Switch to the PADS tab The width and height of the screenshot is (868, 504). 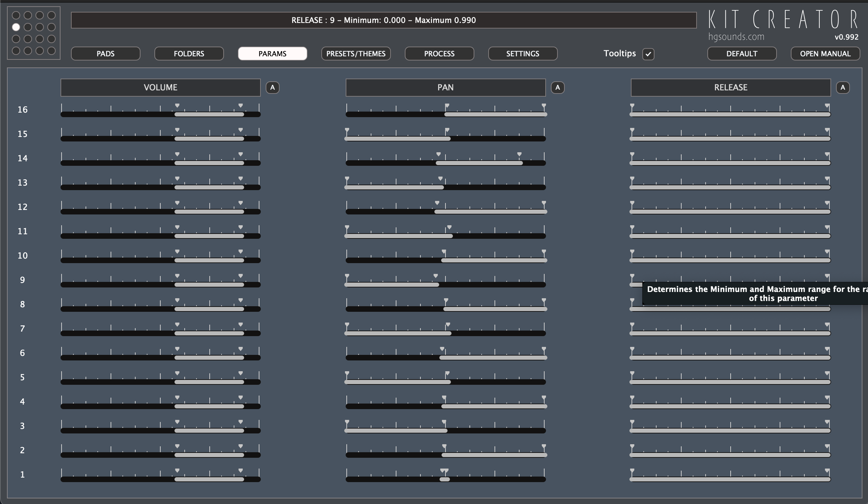(105, 54)
